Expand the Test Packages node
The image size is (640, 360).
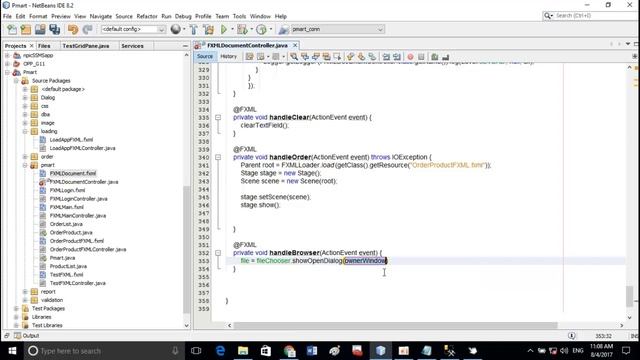tap(16, 309)
